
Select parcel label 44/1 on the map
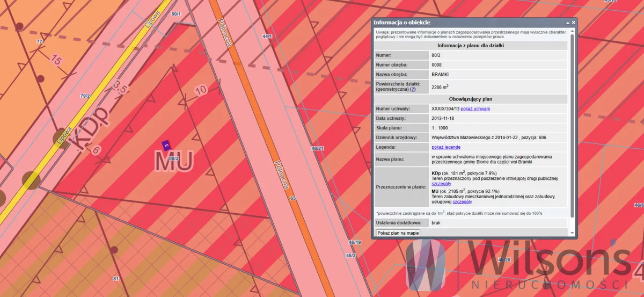(267, 36)
